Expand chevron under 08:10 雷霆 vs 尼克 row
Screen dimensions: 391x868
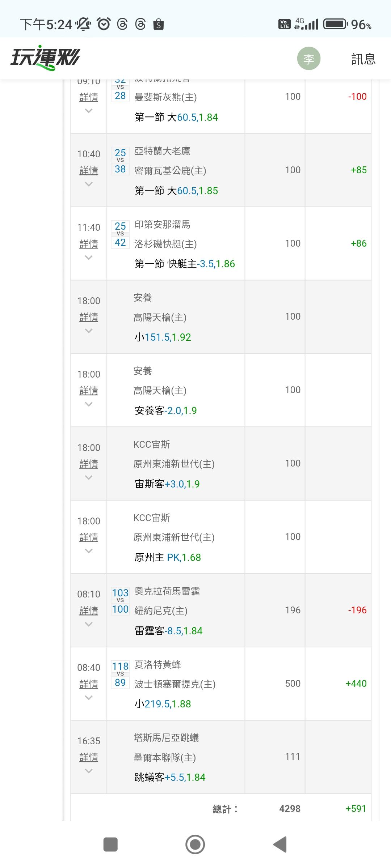89,624
